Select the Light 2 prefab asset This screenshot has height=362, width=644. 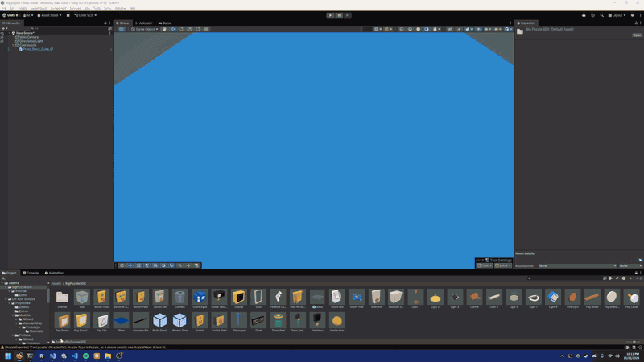coord(435,298)
